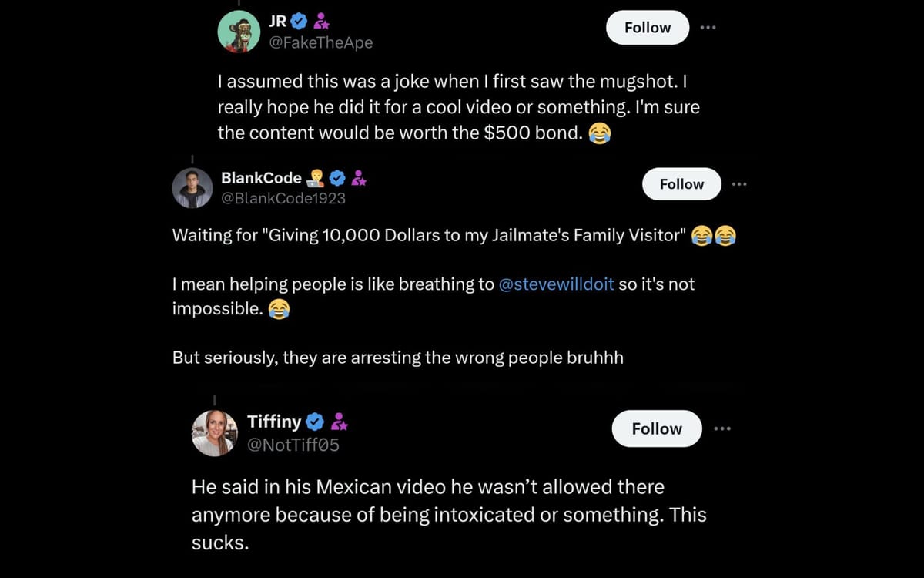The image size is (924, 578).
Task: Click Tiffiny's purple badge icon
Action: pos(338,421)
